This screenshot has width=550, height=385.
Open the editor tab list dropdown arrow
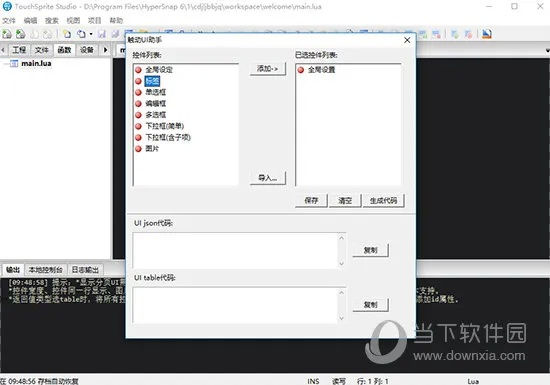pyautogui.click(x=548, y=51)
